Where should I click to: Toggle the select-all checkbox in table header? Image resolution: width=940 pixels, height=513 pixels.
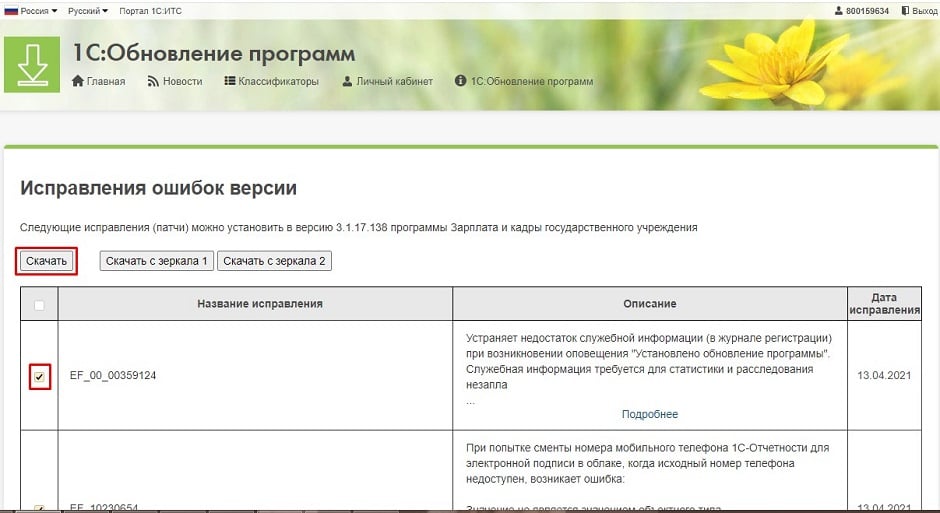click(x=39, y=305)
